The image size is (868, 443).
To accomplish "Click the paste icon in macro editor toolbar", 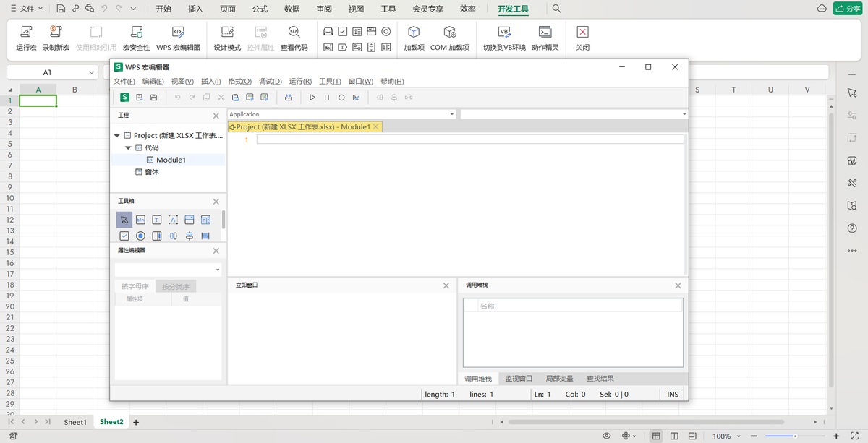I will [236, 97].
